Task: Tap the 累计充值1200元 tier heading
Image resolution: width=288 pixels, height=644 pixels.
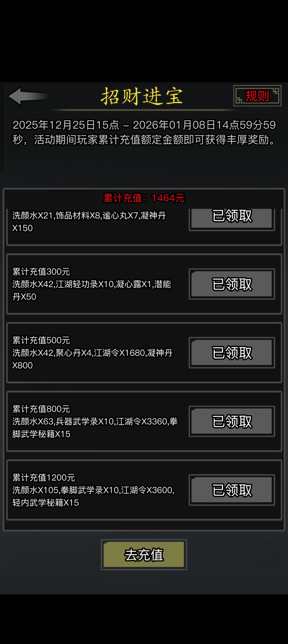Action: 44,478
